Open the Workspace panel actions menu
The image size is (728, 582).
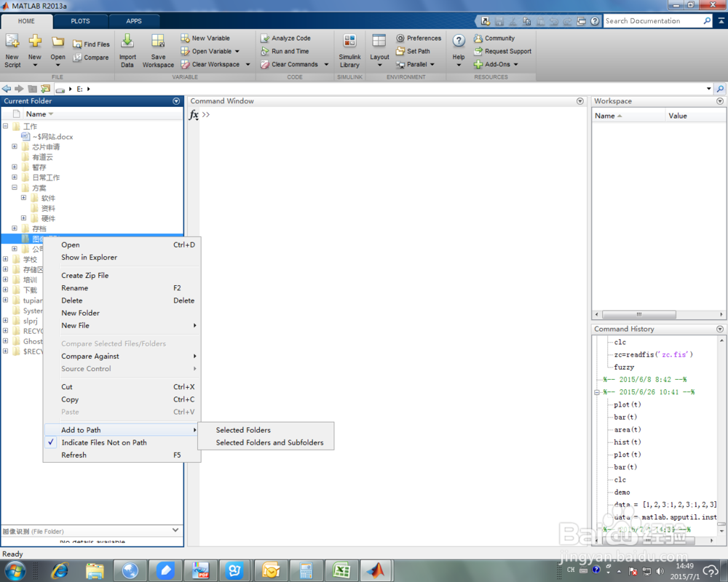pyautogui.click(x=720, y=100)
